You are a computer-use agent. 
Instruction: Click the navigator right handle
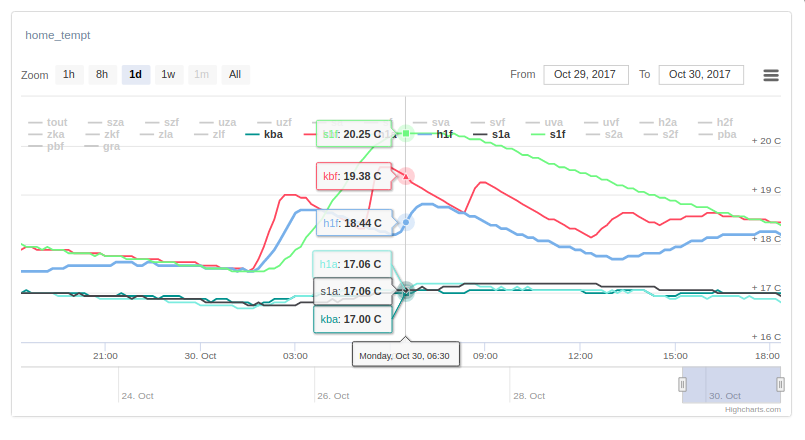coord(779,384)
